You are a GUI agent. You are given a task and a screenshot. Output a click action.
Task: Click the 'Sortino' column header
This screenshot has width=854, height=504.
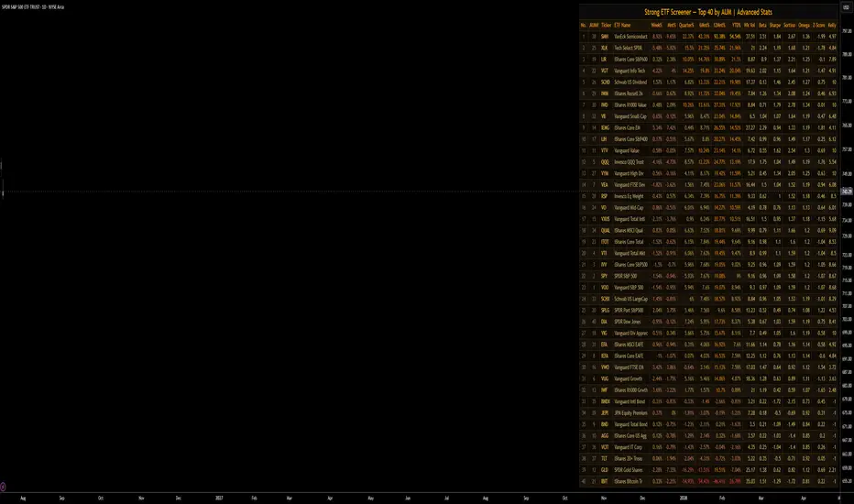pyautogui.click(x=789, y=25)
